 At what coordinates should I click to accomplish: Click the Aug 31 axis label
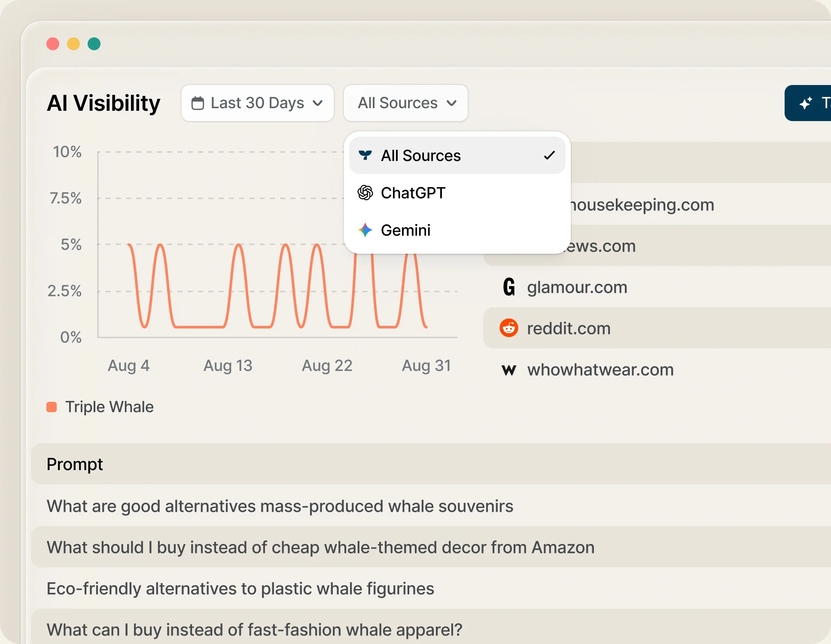click(x=426, y=365)
